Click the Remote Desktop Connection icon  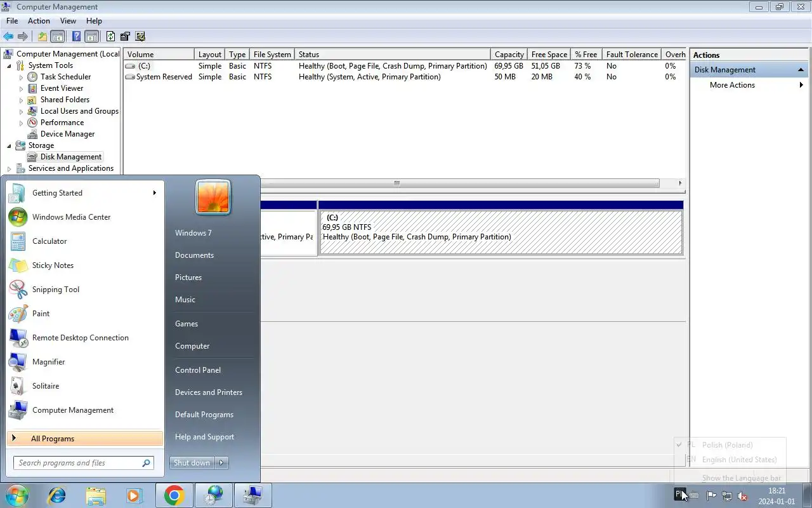(18, 338)
